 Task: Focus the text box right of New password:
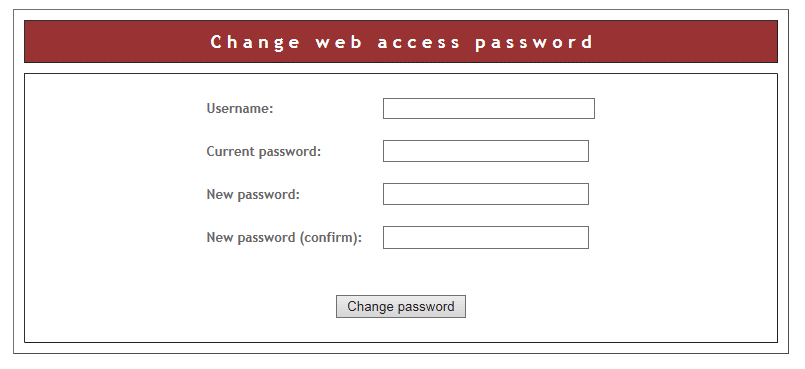486,194
